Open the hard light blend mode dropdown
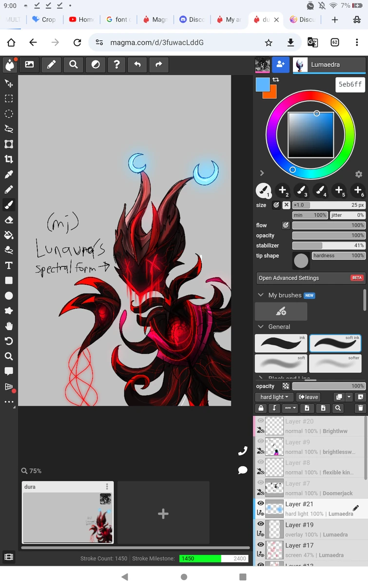368x588 pixels. click(274, 397)
